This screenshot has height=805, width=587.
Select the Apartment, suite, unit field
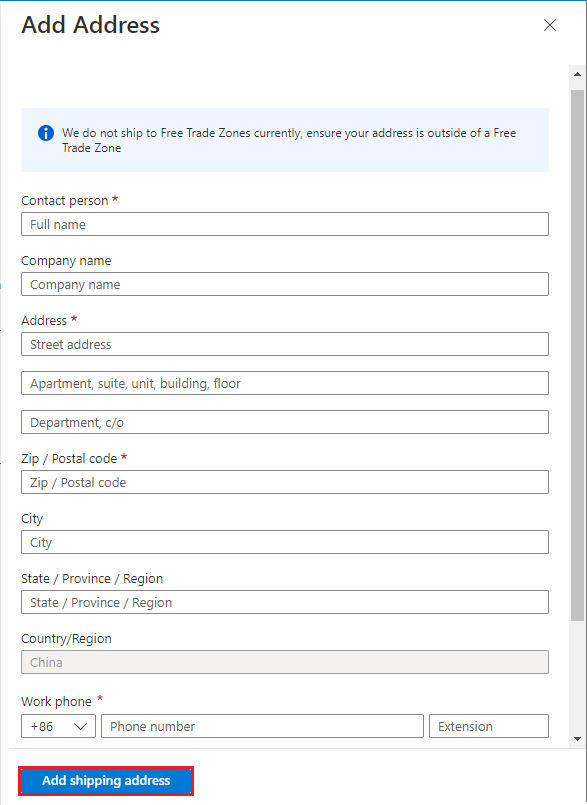[284, 382]
